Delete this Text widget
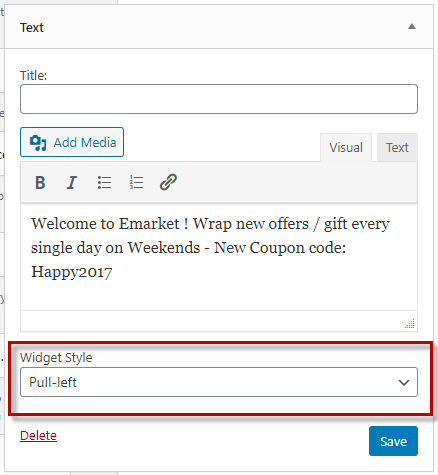Screen dimensions: 438x475 point(38,435)
